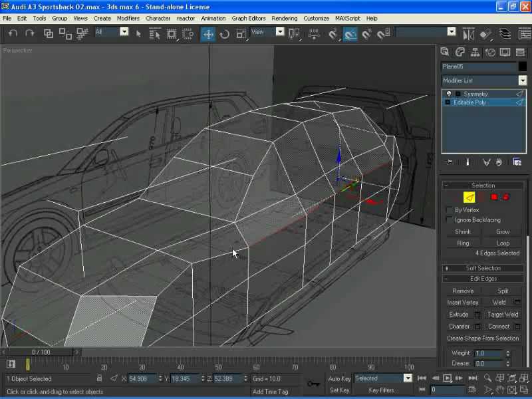Activate the Pan viewport hand tool

[500, 390]
